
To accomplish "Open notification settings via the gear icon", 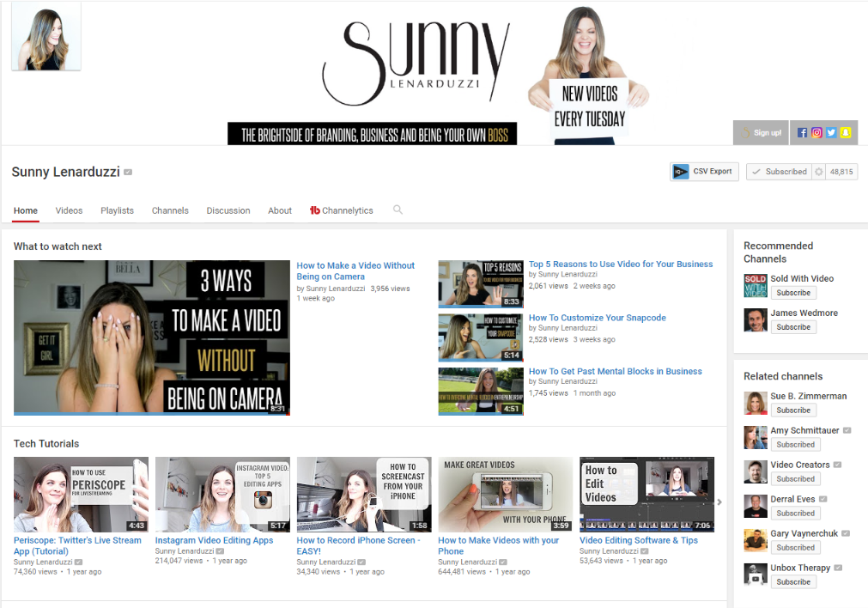I will pyautogui.click(x=818, y=172).
